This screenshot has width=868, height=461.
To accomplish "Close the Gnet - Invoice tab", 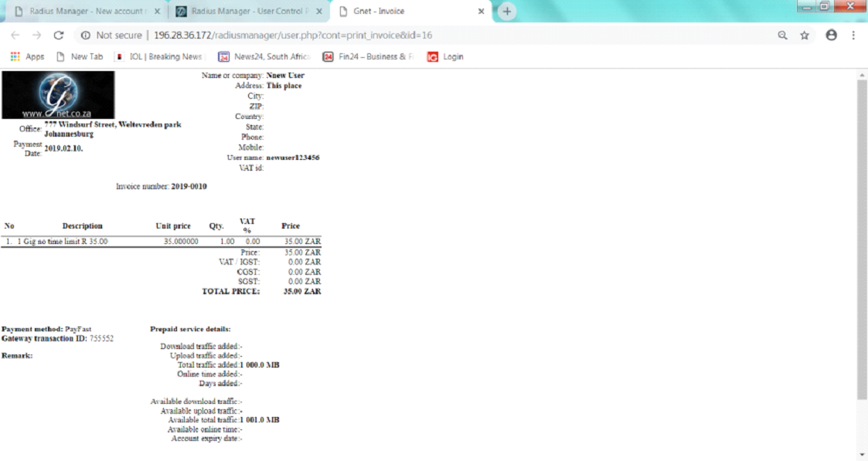I will click(x=481, y=11).
